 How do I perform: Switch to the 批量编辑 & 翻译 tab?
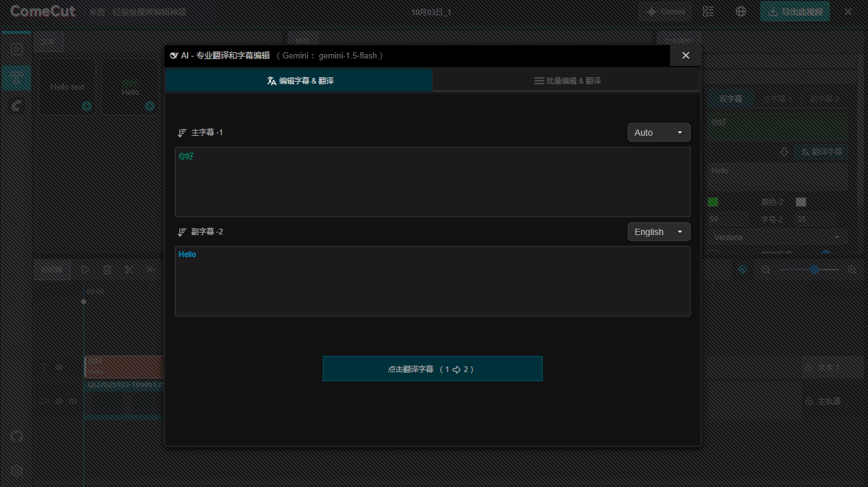(x=567, y=80)
